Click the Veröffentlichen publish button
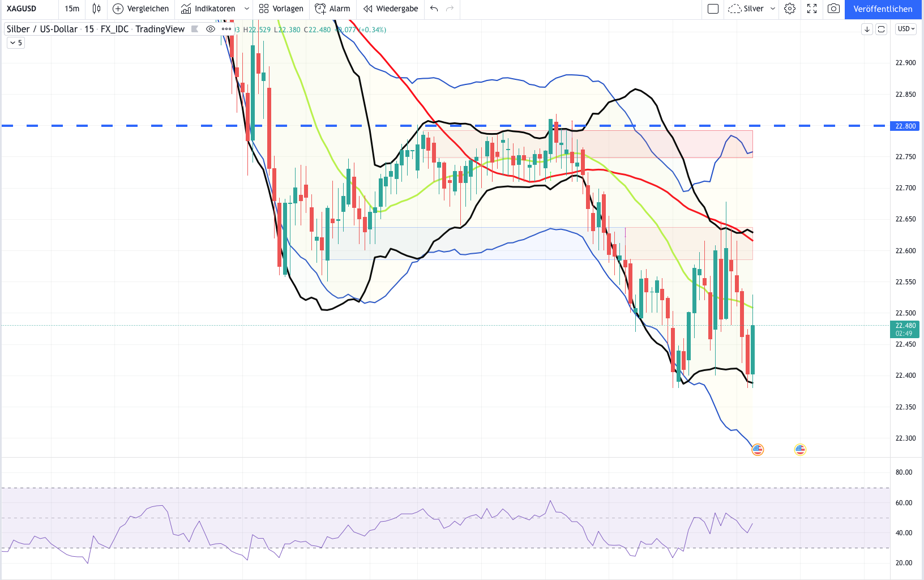The width and height of the screenshot is (924, 580). point(883,9)
